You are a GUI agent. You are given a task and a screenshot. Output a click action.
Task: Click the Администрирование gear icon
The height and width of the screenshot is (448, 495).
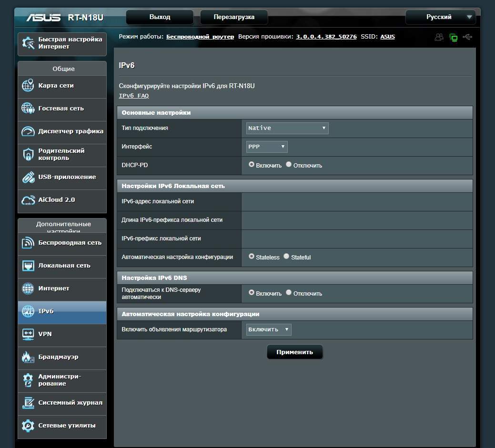click(x=28, y=380)
